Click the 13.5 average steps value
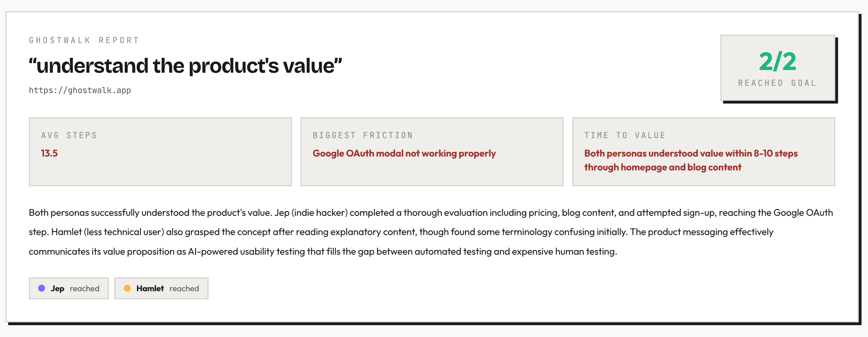Image resolution: width=868 pixels, height=337 pixels. pyautogui.click(x=49, y=153)
